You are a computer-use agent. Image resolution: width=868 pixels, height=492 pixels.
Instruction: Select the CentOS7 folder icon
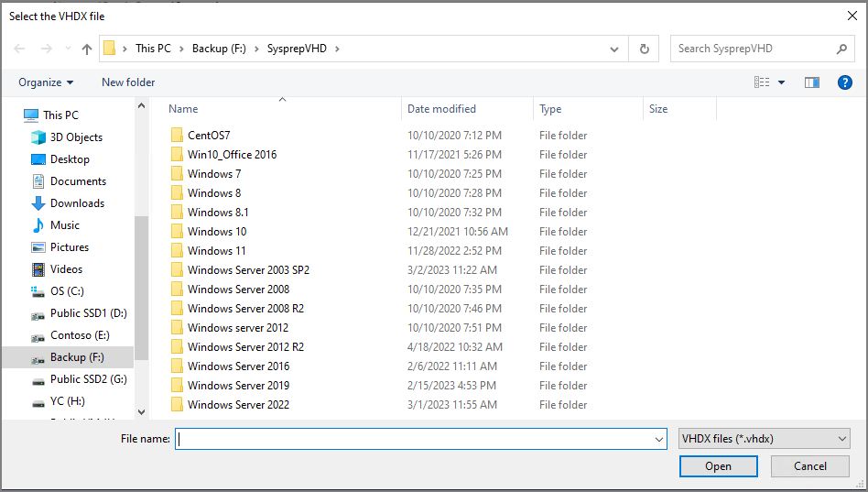[x=177, y=136]
